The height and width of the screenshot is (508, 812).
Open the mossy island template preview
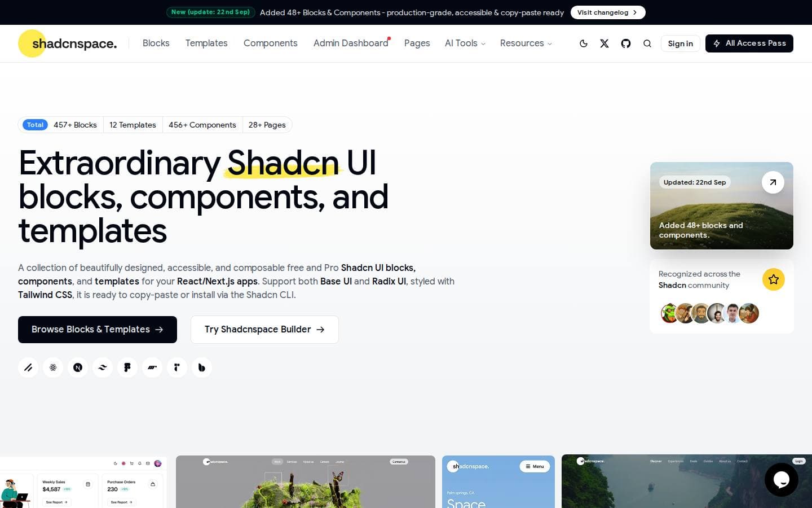(306, 482)
